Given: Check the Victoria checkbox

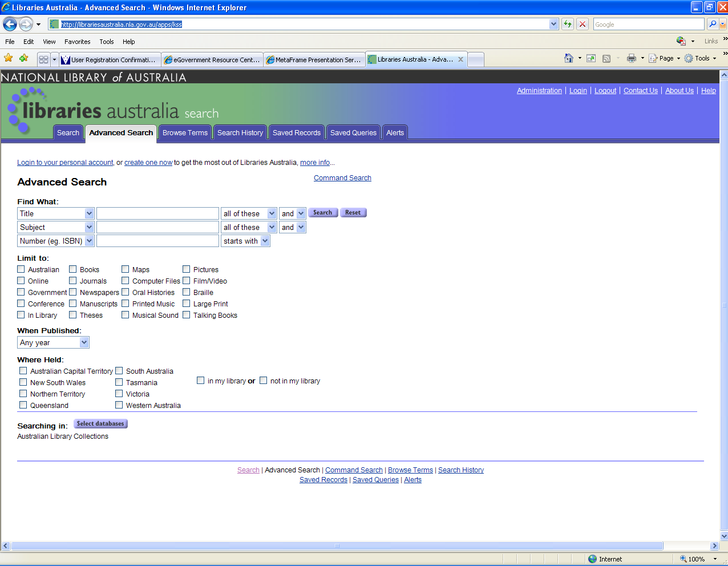Looking at the screenshot, I should pyautogui.click(x=119, y=394).
